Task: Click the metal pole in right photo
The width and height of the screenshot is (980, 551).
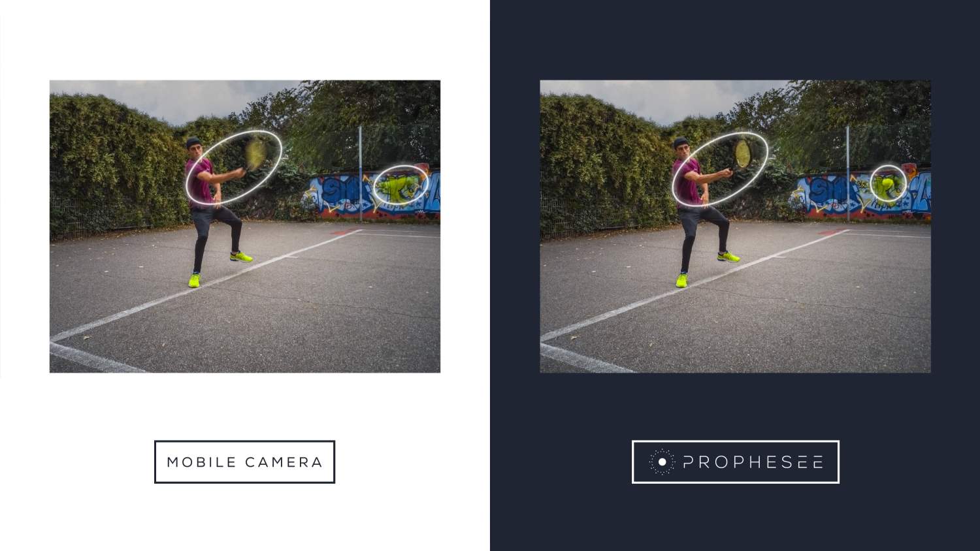Action: pyautogui.click(x=848, y=174)
